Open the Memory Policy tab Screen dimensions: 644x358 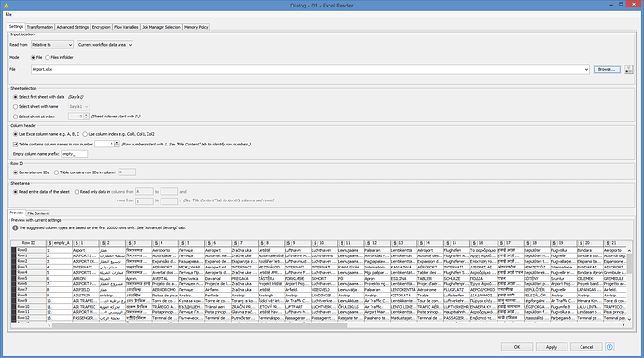pos(196,27)
